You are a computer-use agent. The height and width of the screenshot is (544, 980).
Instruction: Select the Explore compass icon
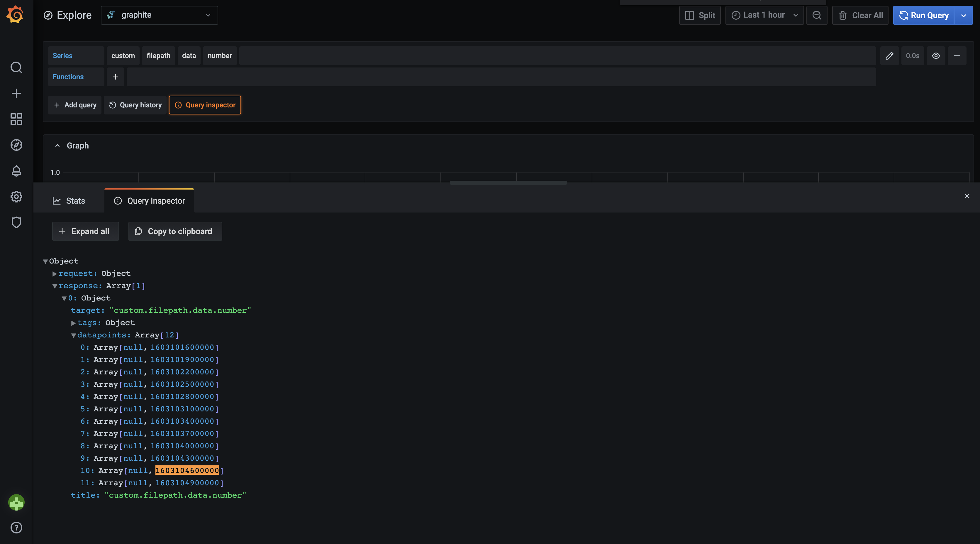click(16, 145)
